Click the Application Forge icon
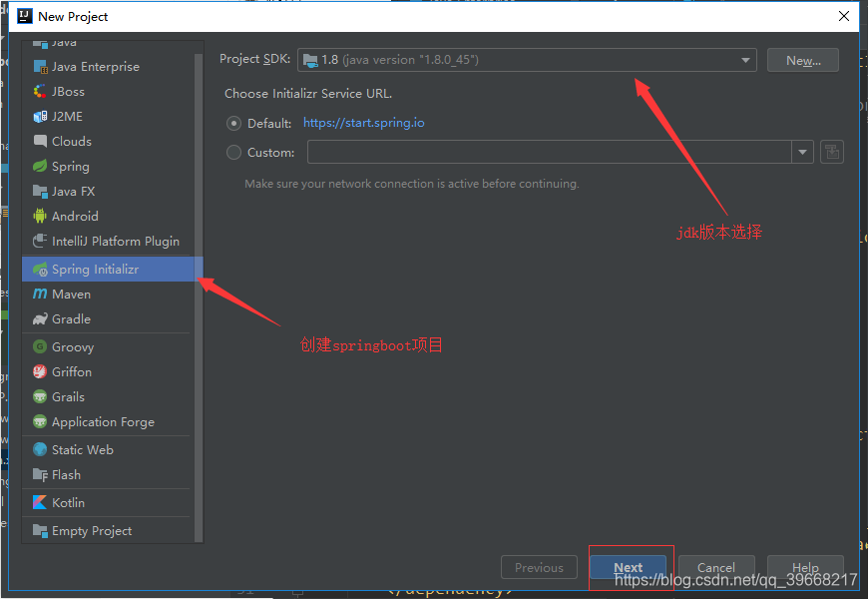The width and height of the screenshot is (868, 599). (x=40, y=421)
